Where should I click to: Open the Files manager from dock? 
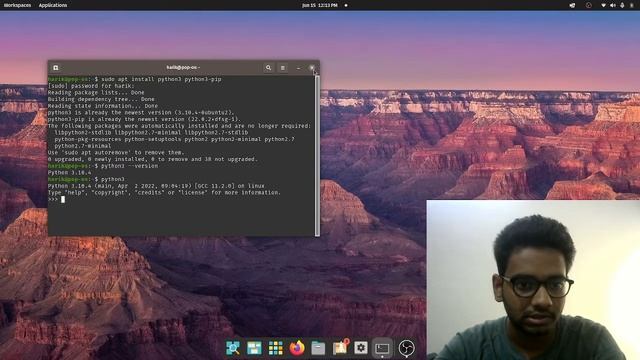coord(318,348)
